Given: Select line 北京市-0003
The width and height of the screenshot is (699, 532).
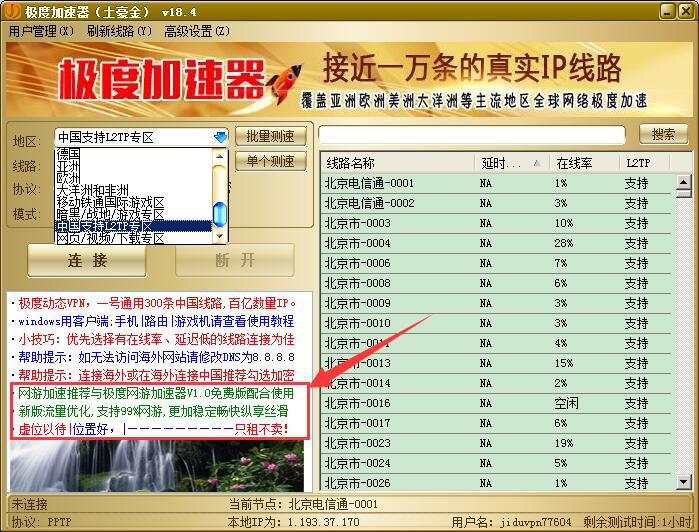Looking at the screenshot, I should [496, 223].
